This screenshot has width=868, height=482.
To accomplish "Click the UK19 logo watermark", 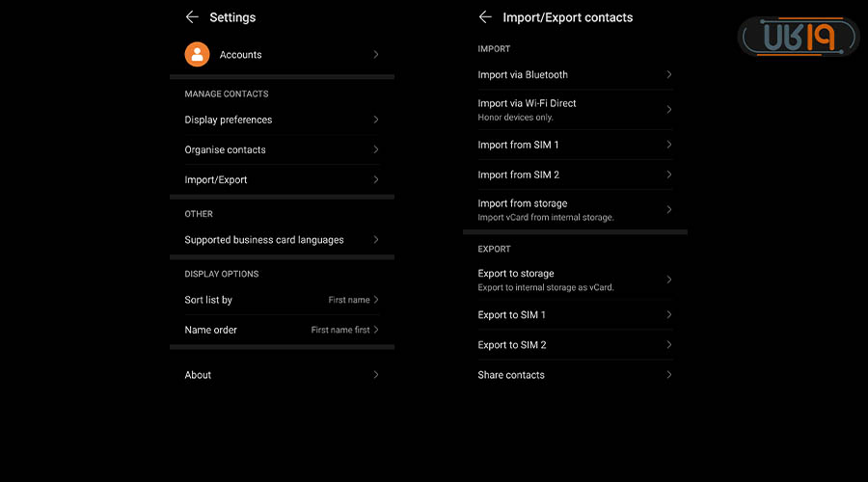I will [x=798, y=38].
